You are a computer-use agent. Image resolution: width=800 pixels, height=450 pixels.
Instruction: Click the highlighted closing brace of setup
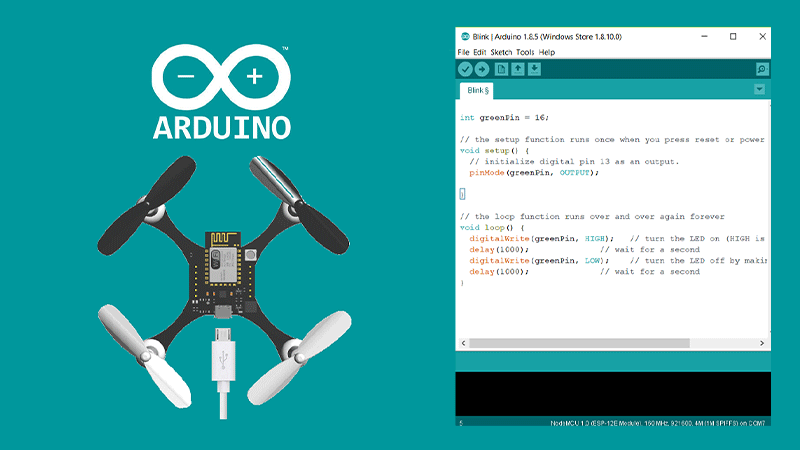point(462,194)
